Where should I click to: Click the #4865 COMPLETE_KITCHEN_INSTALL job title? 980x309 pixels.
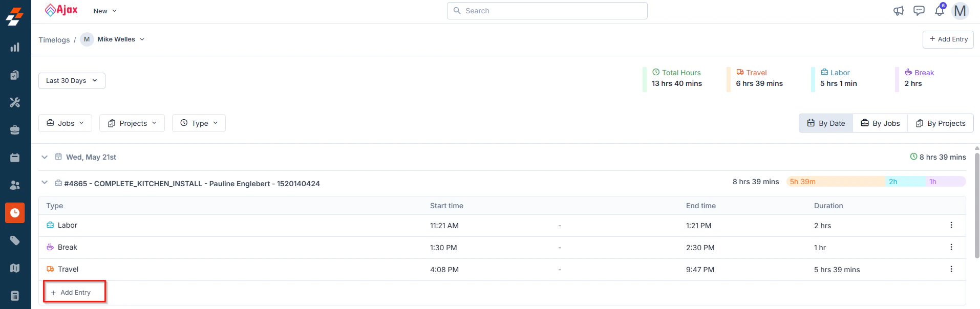(x=192, y=184)
